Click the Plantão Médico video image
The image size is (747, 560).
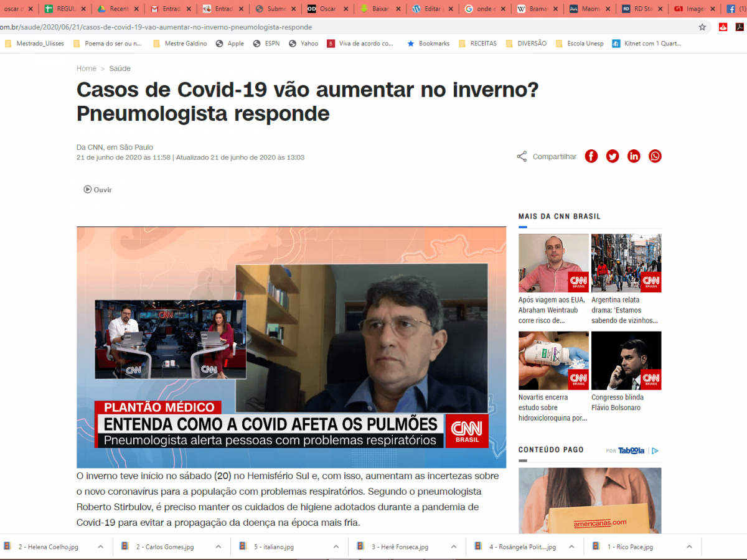click(x=291, y=347)
